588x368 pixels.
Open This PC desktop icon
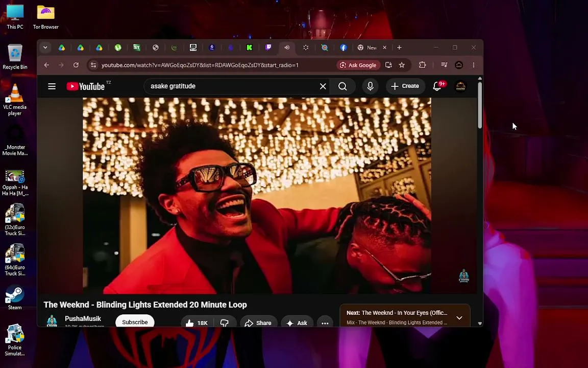click(x=15, y=17)
